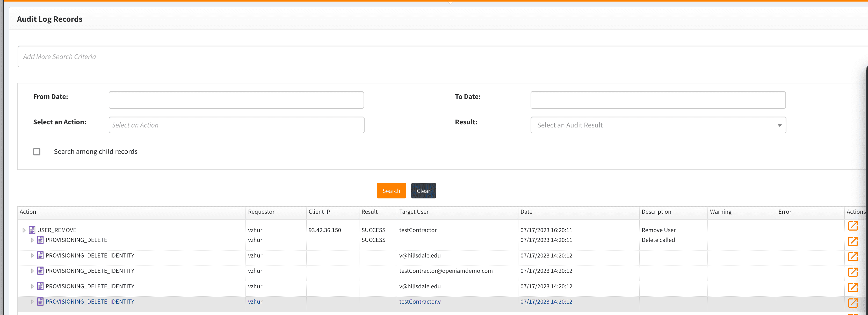The width and height of the screenshot is (868, 315).
Task: Open details icon for testContractor.v row
Action: (852, 303)
